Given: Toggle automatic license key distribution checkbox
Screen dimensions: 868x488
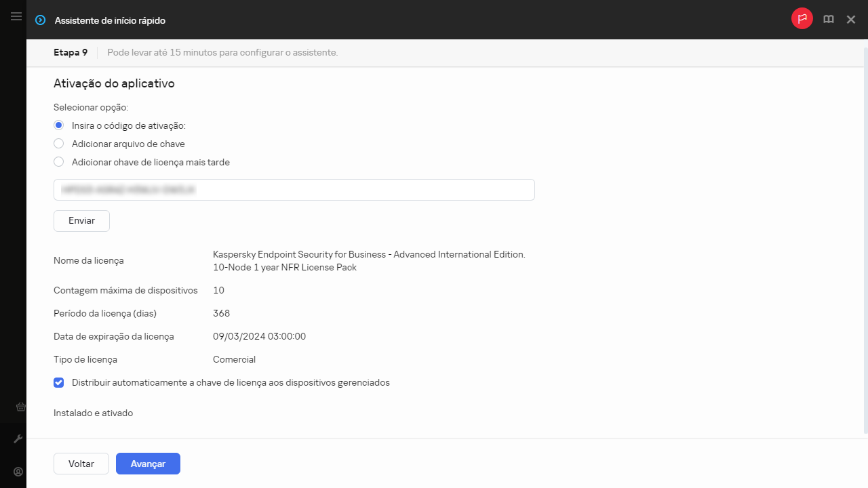Looking at the screenshot, I should (x=58, y=382).
